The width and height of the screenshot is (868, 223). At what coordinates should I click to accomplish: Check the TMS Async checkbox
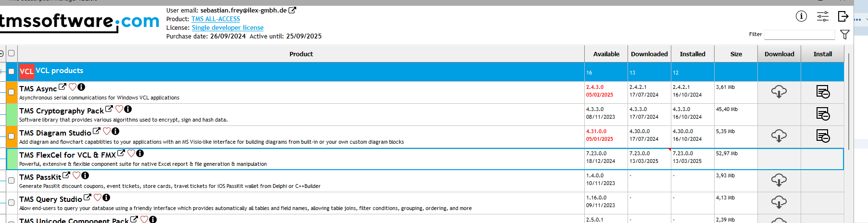point(12,92)
